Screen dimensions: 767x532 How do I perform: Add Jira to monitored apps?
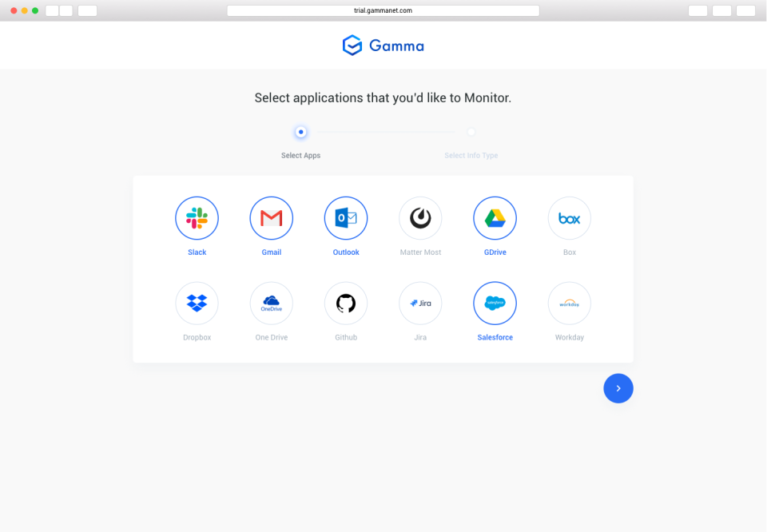tap(420, 304)
